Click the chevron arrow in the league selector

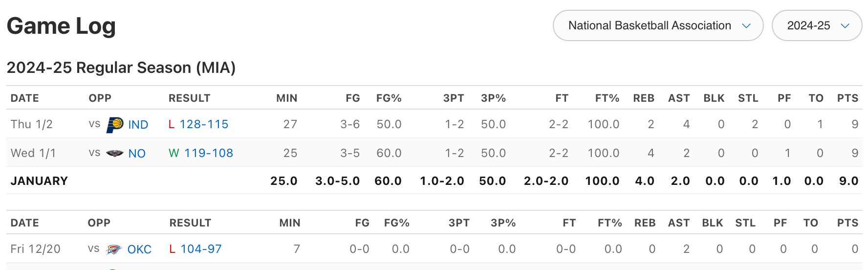pyautogui.click(x=746, y=26)
